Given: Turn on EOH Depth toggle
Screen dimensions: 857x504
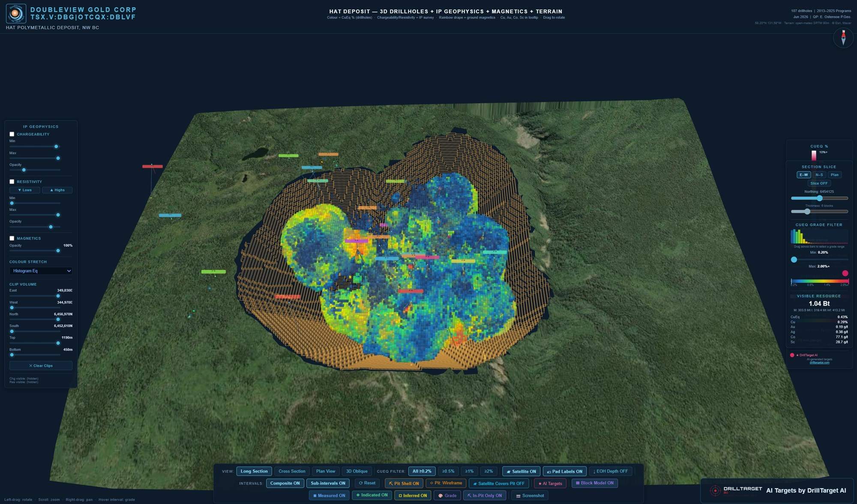Looking at the screenshot, I should (x=610, y=471).
